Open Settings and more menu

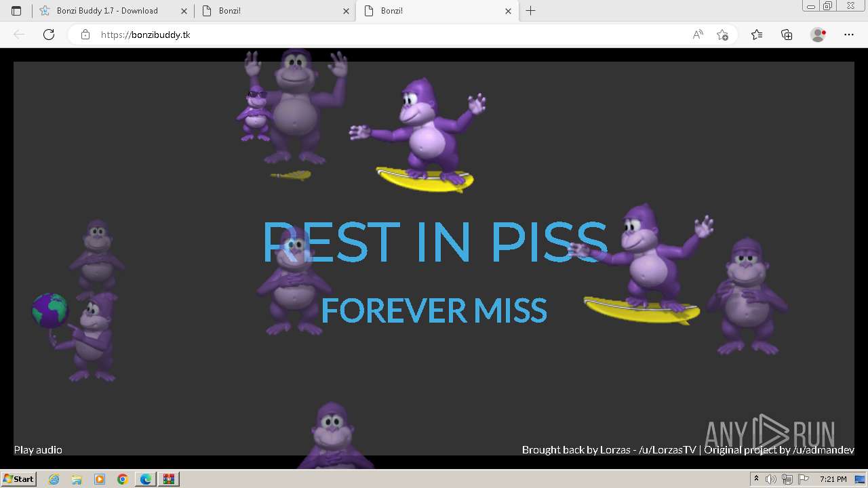coord(849,35)
